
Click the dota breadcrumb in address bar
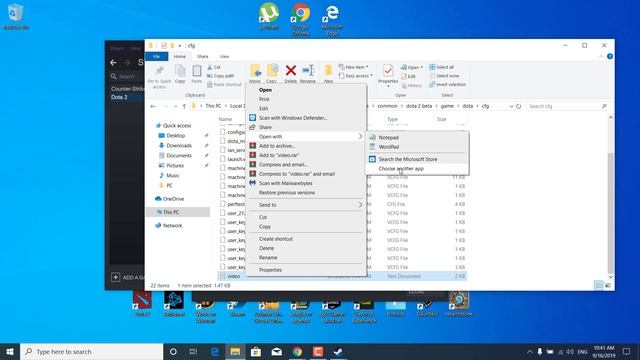coord(468,106)
